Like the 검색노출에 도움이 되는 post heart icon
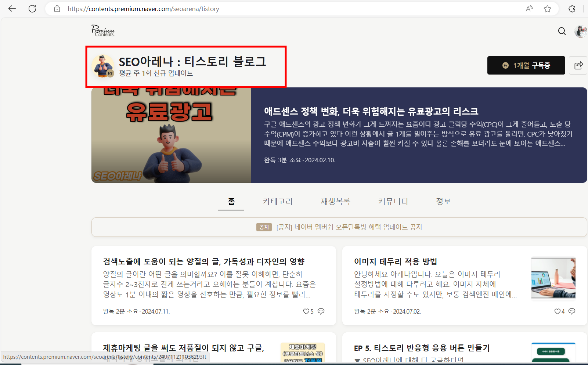This screenshot has height=365, width=588. [306, 311]
